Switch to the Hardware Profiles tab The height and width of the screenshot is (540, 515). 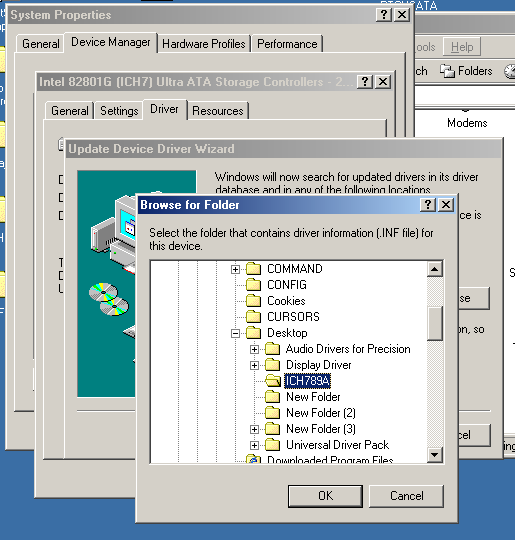204,44
